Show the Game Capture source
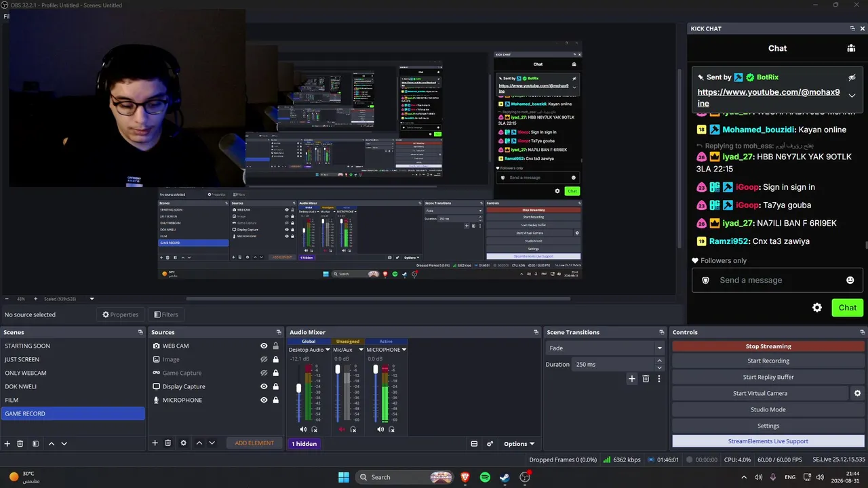The height and width of the screenshot is (488, 868). (x=264, y=373)
